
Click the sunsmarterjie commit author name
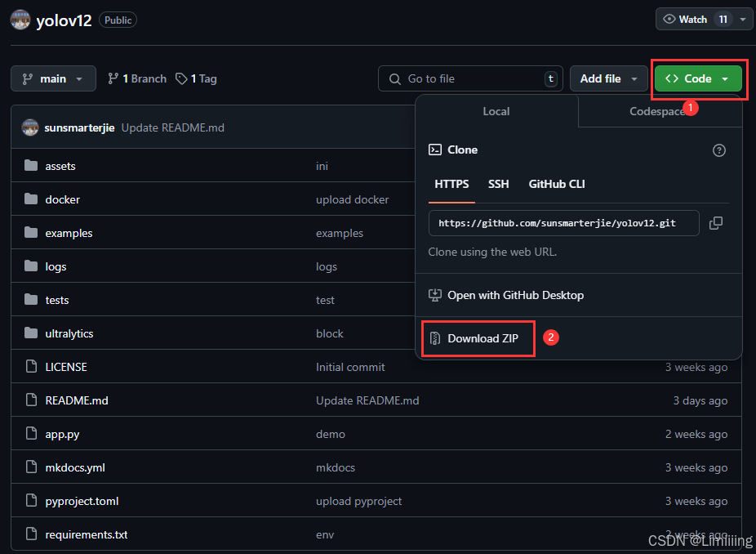pyautogui.click(x=79, y=128)
